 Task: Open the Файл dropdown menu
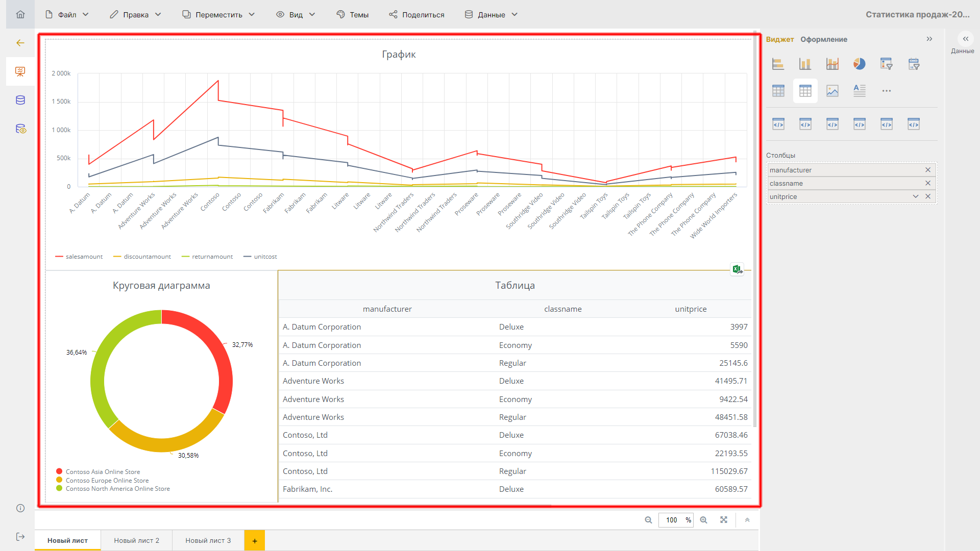67,14
